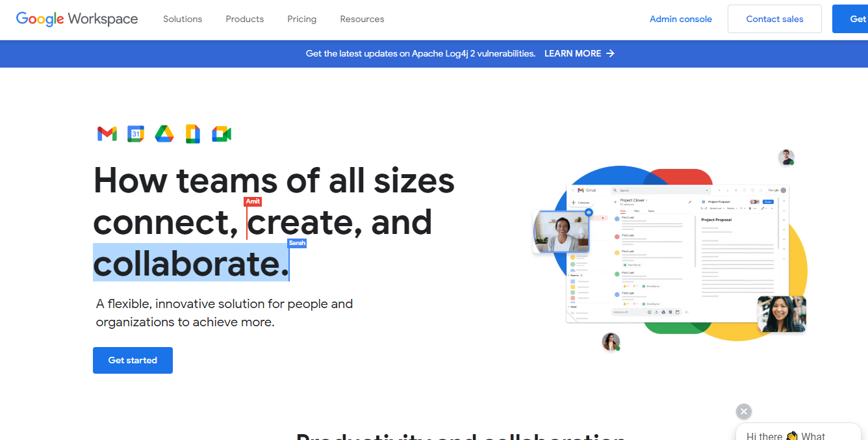Click the smiling woman photo at bottom right
This screenshot has width=868, height=440.
tap(782, 315)
